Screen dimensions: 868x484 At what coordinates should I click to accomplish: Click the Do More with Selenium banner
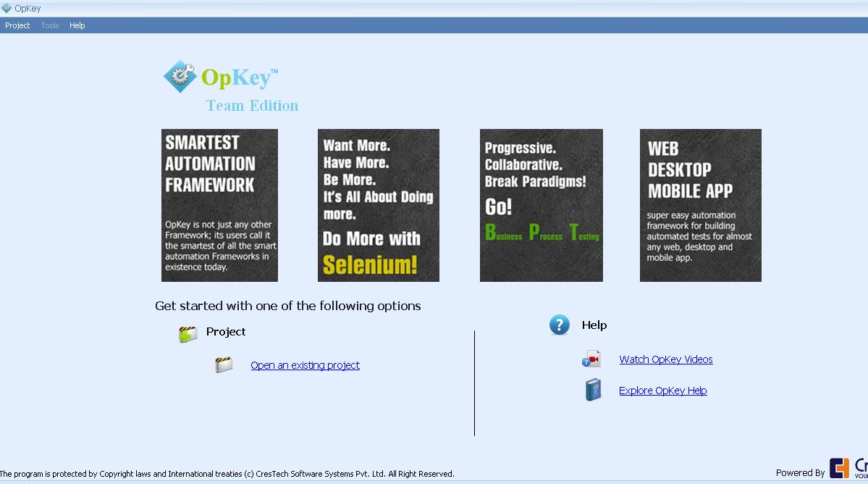[x=379, y=206]
